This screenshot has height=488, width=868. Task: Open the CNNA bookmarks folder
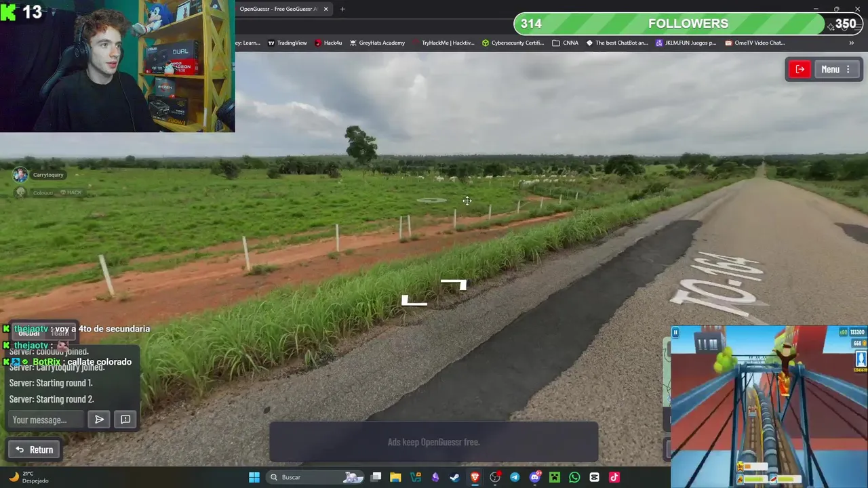coord(566,43)
